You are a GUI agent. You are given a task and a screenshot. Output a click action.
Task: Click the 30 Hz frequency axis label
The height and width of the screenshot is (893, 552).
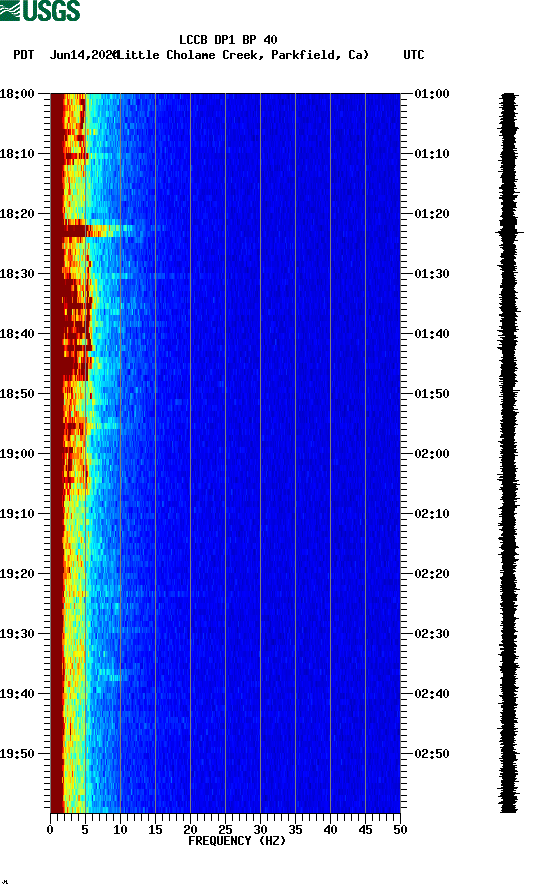point(260,830)
